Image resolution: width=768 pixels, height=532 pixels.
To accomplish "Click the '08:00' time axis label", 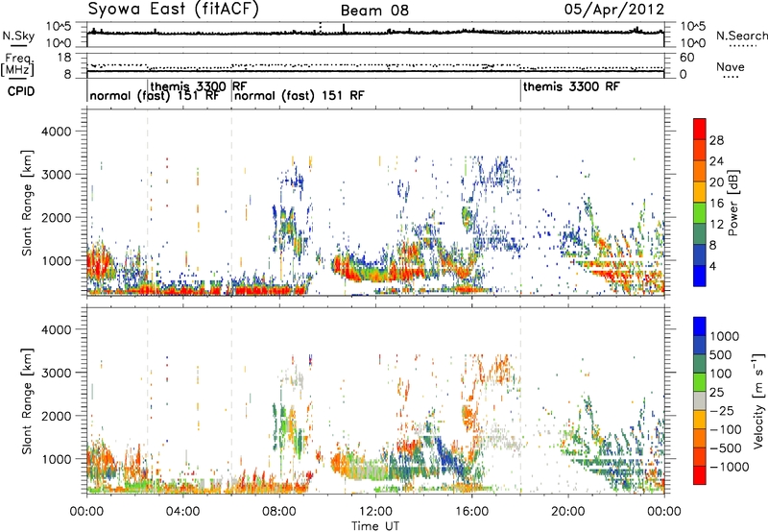I will click(x=279, y=512).
